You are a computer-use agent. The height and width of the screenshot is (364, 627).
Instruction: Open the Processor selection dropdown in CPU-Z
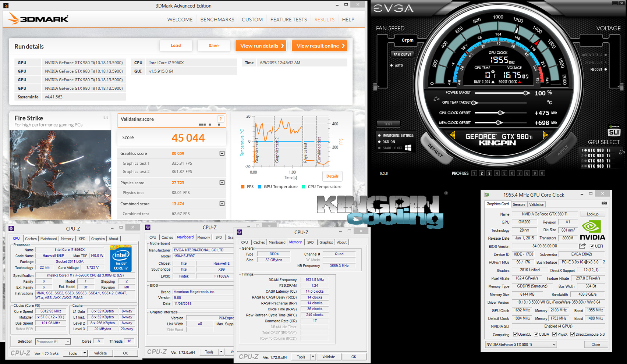(53, 342)
